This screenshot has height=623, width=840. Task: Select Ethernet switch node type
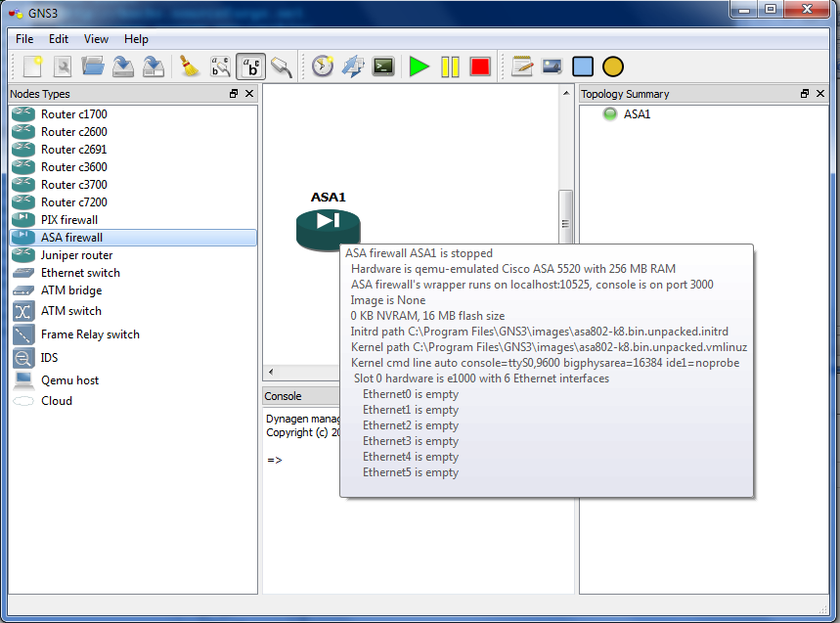tap(133, 273)
